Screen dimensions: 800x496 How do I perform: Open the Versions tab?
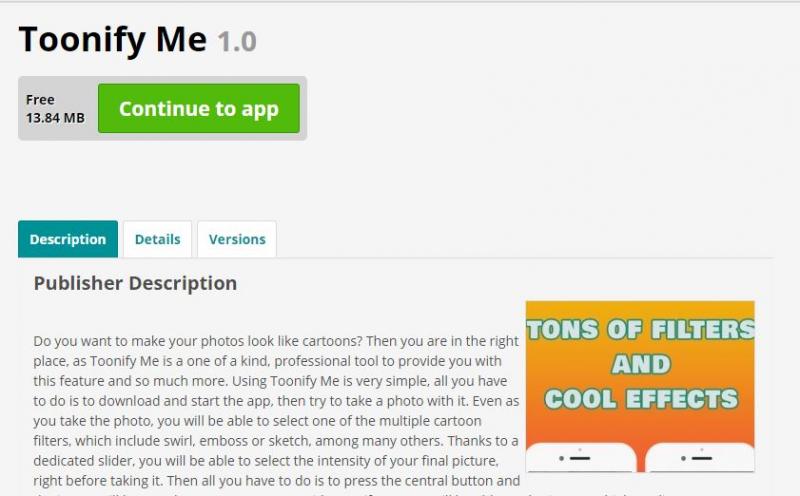coord(237,239)
